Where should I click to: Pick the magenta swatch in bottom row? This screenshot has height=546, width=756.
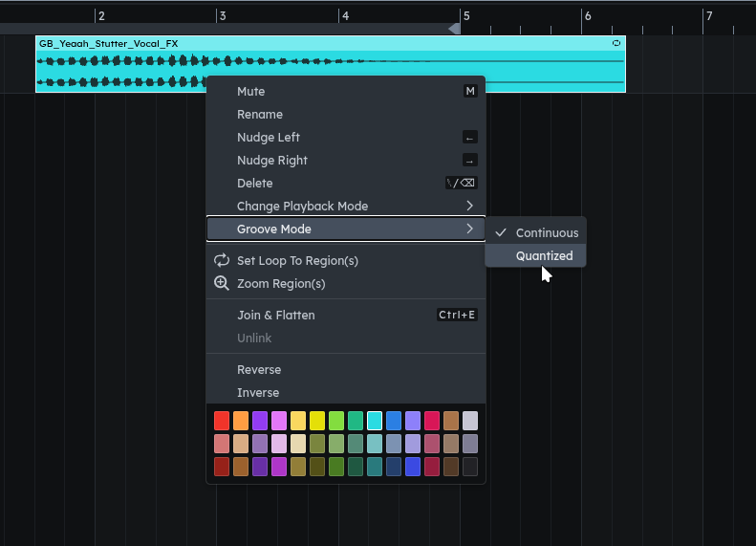(279, 467)
